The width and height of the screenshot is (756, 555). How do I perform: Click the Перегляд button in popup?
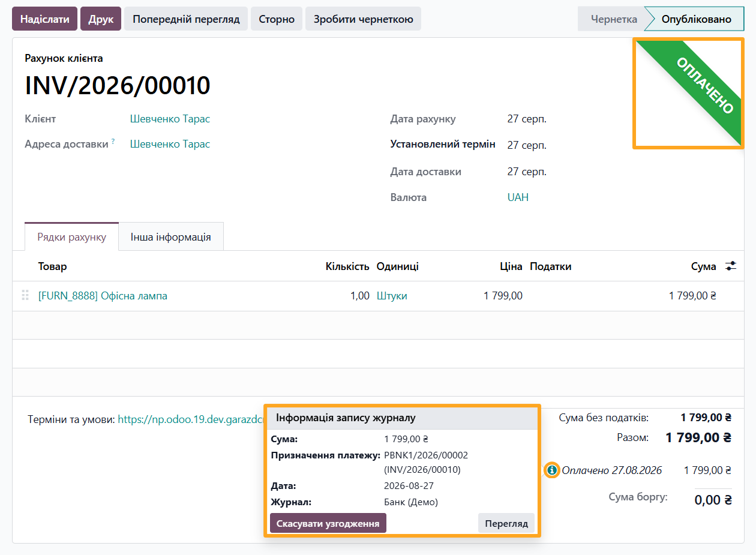[x=506, y=523]
